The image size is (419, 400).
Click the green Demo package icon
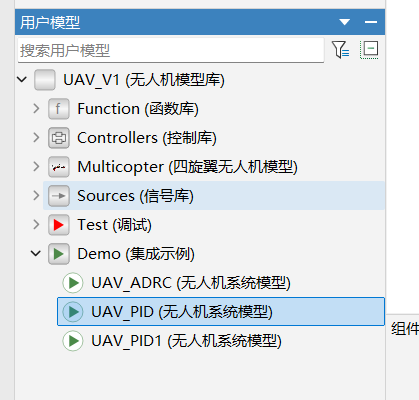tap(59, 254)
